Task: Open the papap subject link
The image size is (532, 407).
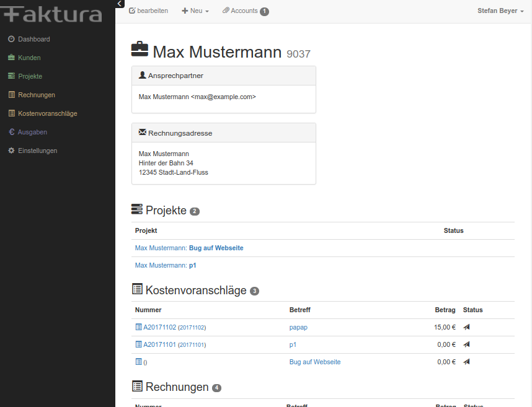Action: tap(298, 328)
